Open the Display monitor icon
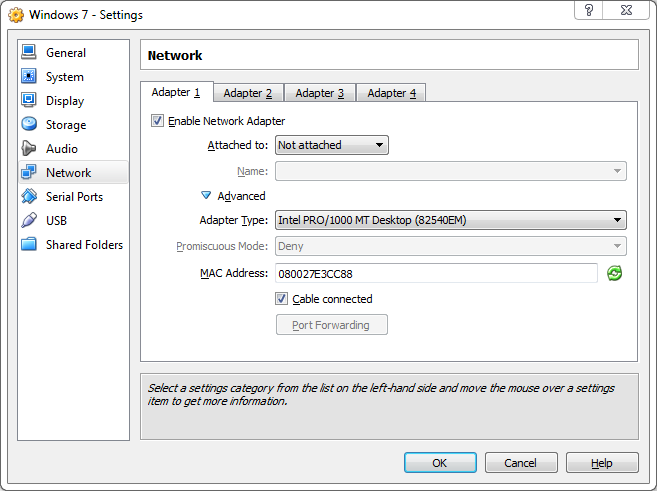 point(29,101)
